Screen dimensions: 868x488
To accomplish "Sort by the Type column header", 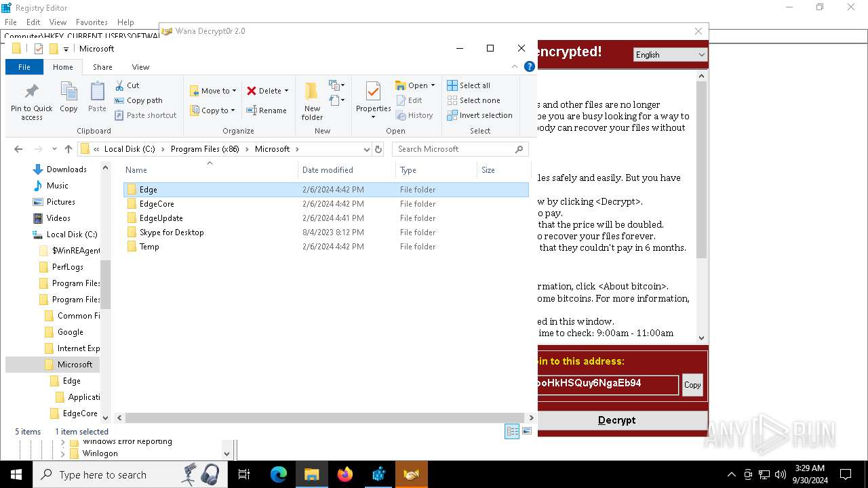I will click(x=436, y=170).
